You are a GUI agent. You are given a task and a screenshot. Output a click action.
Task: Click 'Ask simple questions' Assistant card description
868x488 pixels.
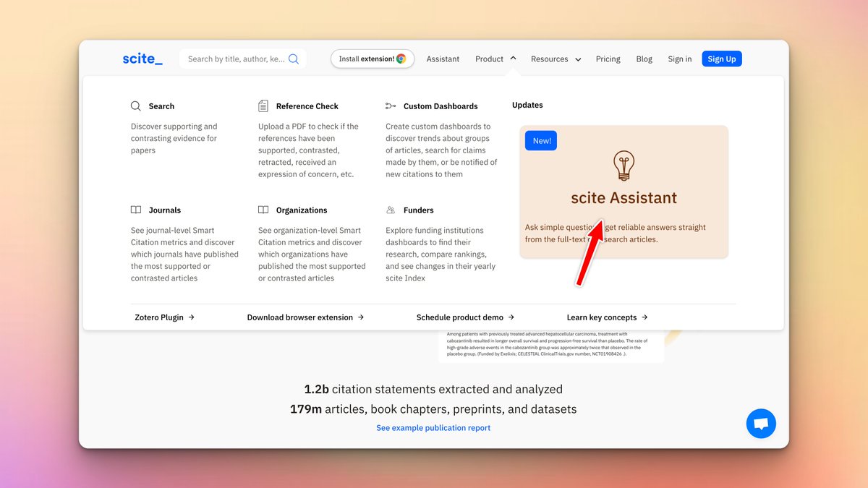(x=616, y=233)
